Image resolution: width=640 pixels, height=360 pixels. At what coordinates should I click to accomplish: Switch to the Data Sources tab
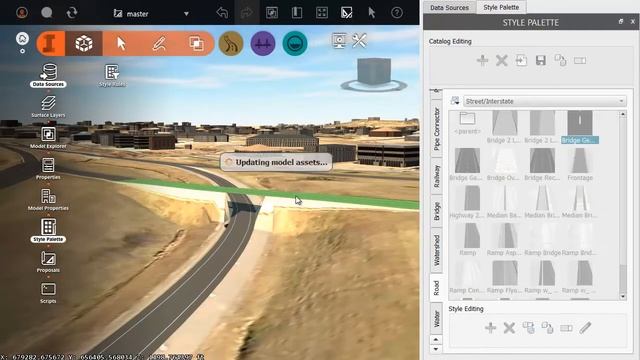coord(449,7)
